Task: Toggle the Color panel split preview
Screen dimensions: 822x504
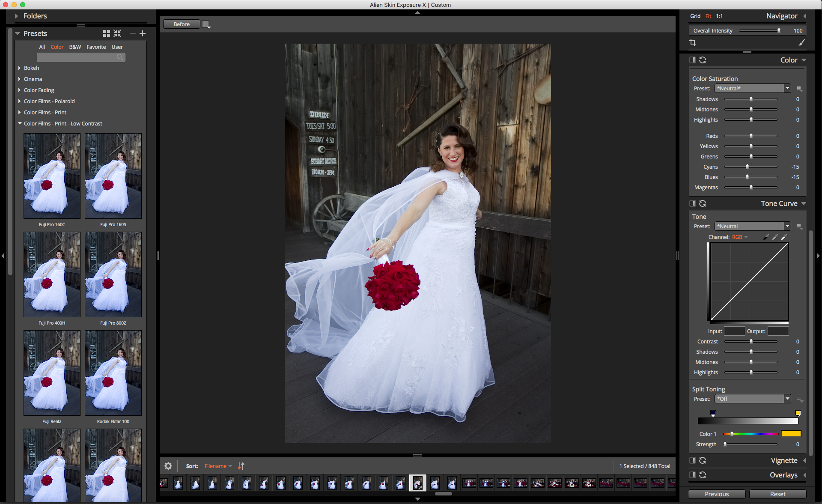Action: pos(692,60)
